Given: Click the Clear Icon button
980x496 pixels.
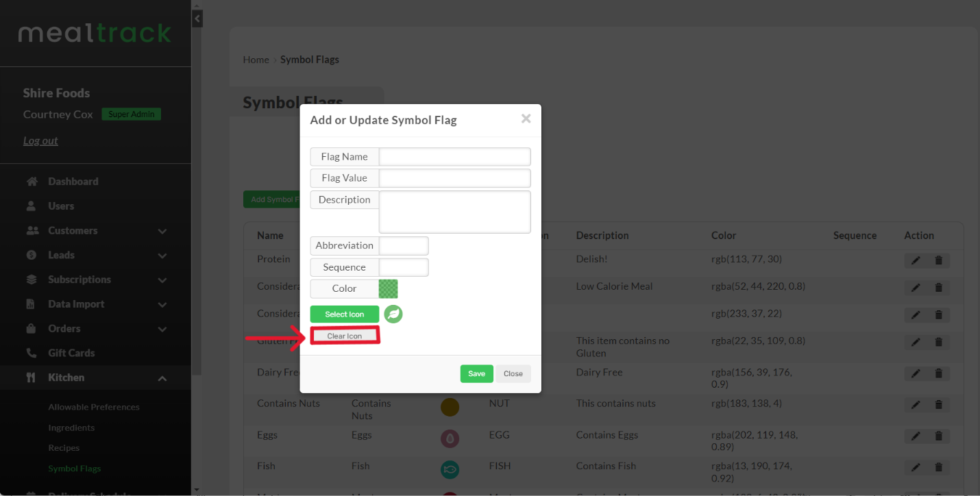Looking at the screenshot, I should pos(345,336).
